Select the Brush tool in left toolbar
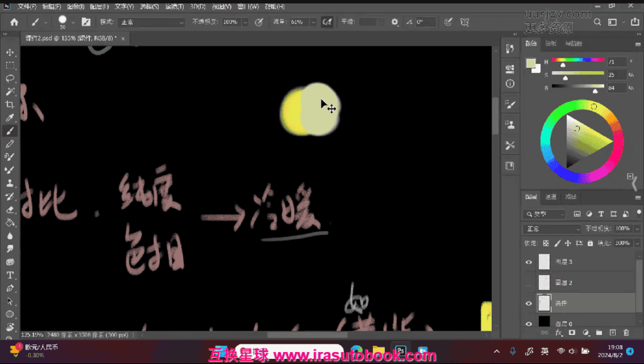This screenshot has height=364, width=644. (x=10, y=131)
